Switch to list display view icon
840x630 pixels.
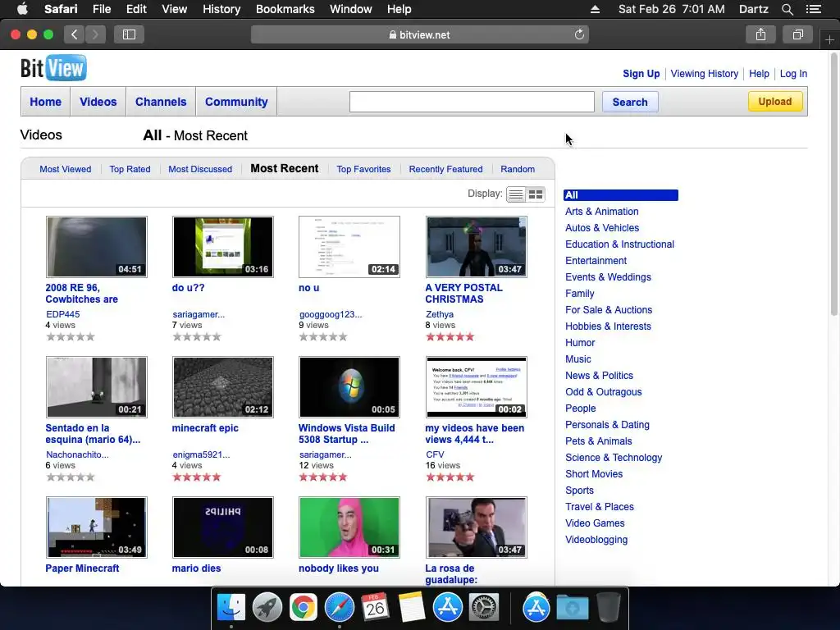(x=516, y=194)
